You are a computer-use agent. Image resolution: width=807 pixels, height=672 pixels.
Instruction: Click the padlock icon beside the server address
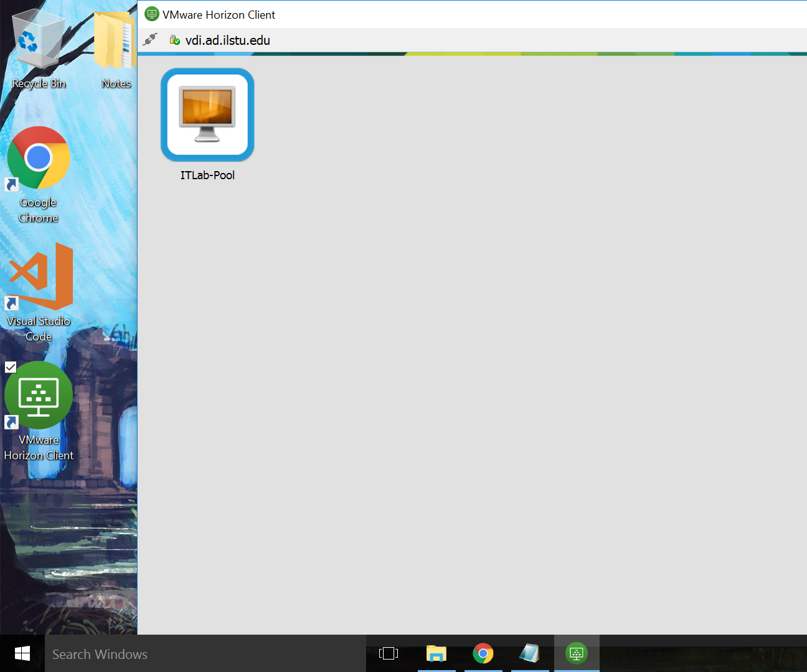[x=174, y=40]
